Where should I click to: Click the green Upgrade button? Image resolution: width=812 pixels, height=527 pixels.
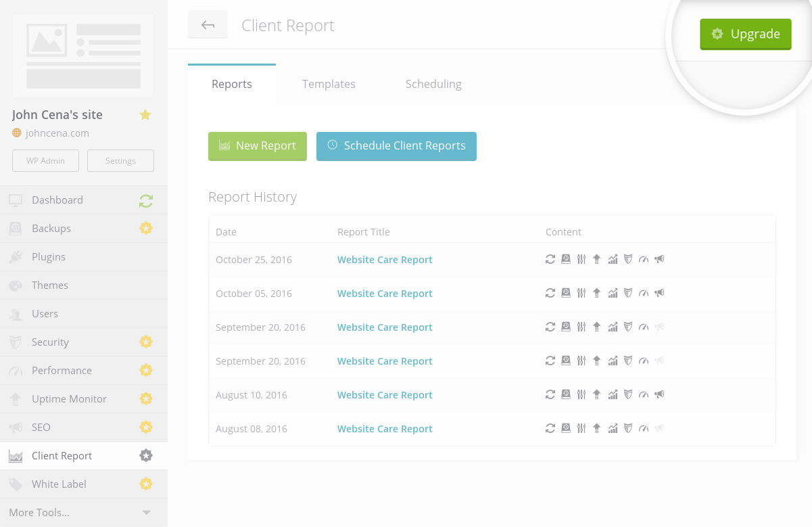tap(745, 34)
